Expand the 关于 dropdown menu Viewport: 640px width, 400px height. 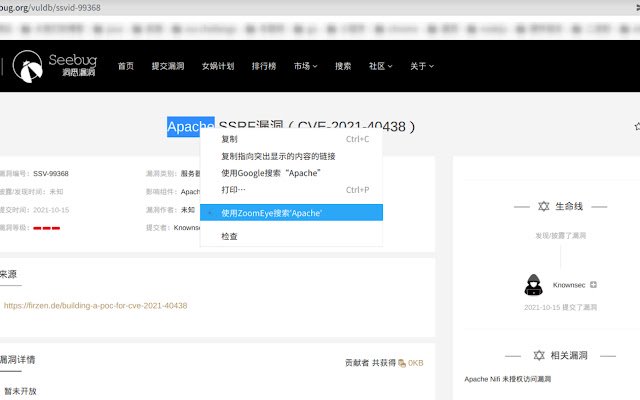(x=422, y=66)
